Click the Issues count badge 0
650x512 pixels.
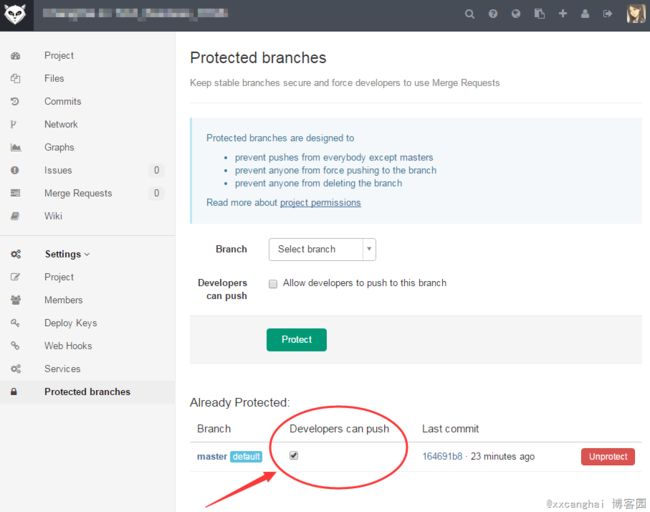[x=156, y=170]
